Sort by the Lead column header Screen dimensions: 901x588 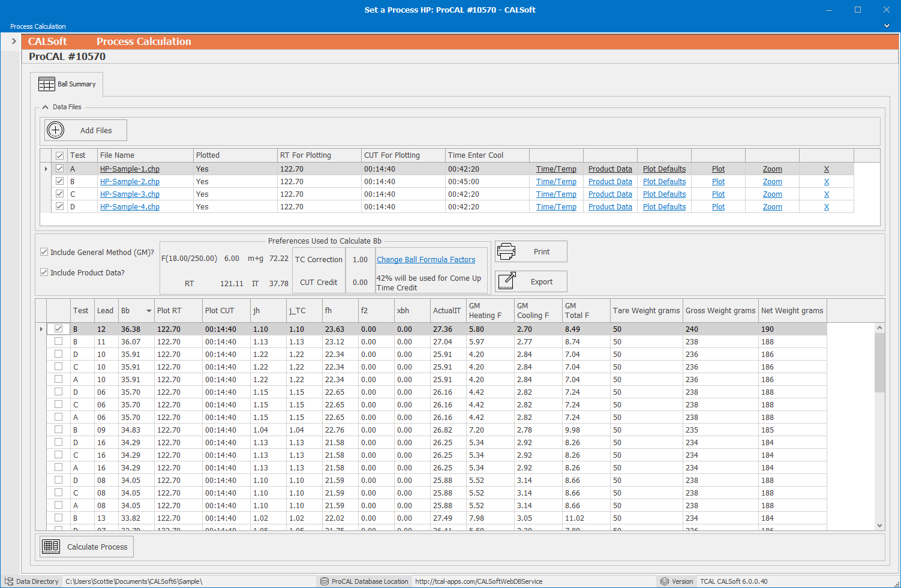click(106, 311)
